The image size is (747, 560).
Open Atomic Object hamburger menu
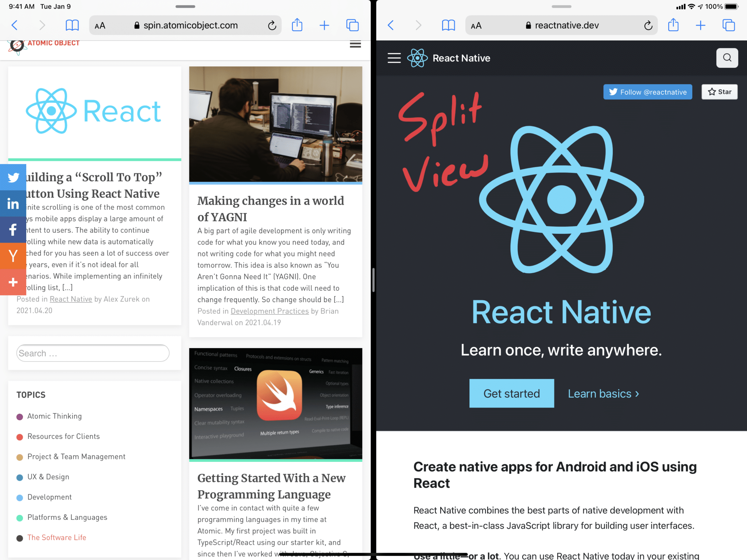355,45
